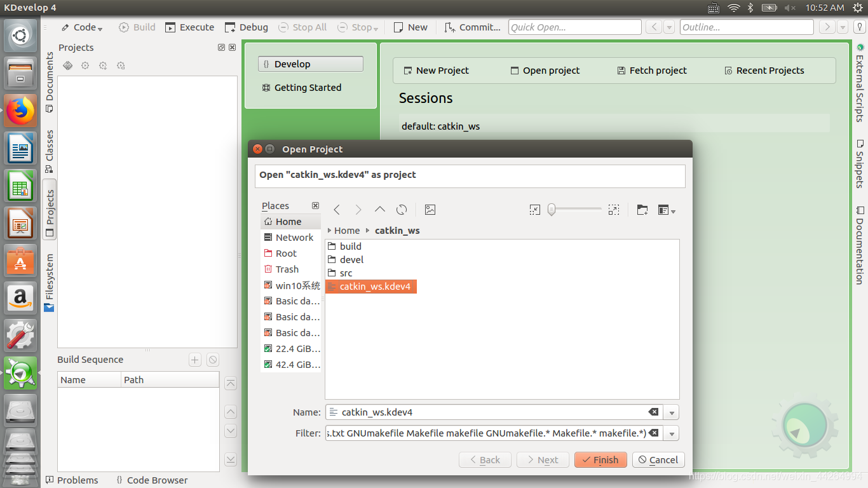Click Build in the toolbar
868x488 pixels.
pos(137,27)
